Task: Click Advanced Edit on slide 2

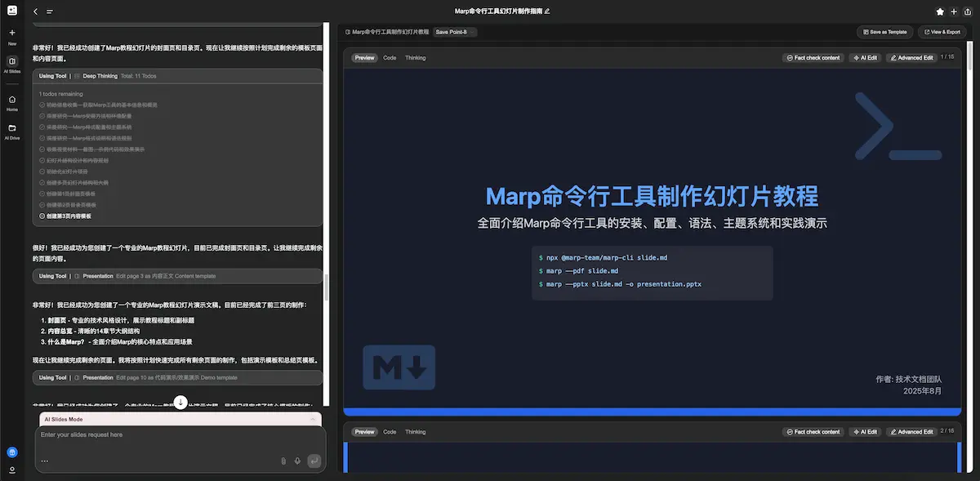Action: pyautogui.click(x=911, y=432)
